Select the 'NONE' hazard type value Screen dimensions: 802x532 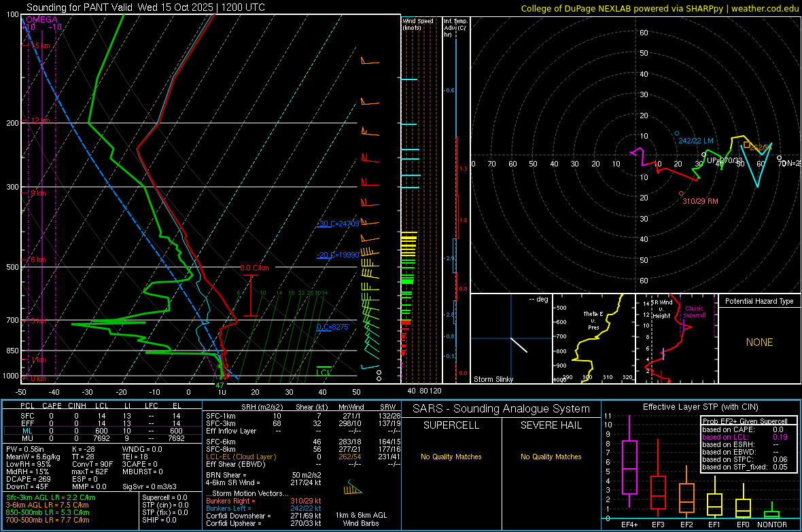[x=759, y=342]
